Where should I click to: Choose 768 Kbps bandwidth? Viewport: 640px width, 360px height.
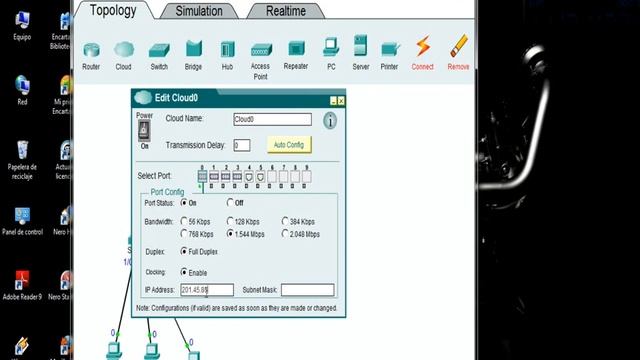(x=184, y=234)
